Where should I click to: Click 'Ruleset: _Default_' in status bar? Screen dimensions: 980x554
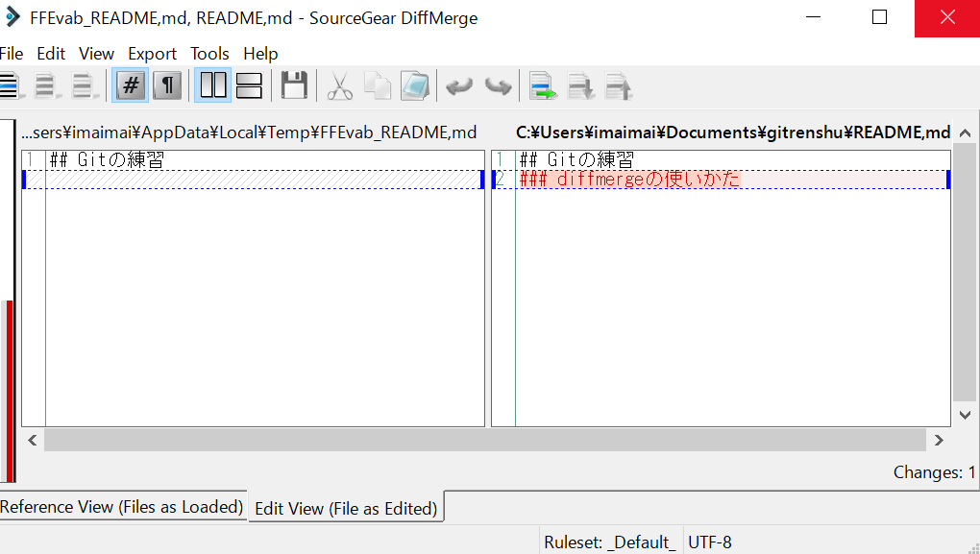click(610, 542)
